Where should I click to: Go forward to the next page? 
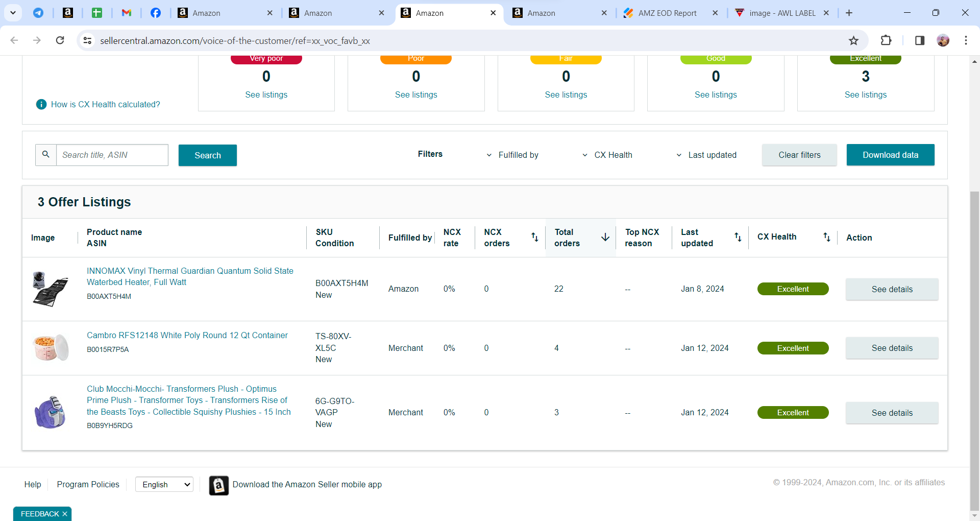click(37, 40)
